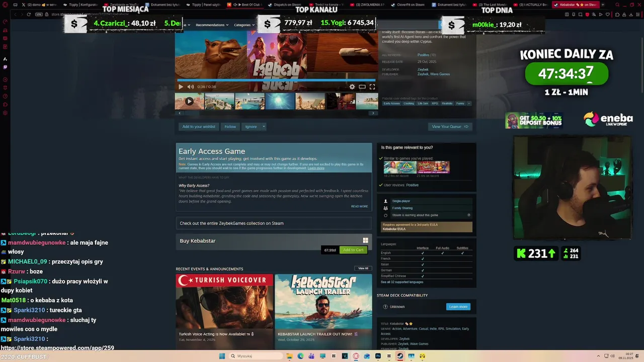The image size is (644, 362).
Task: Open Zeybek developer link
Action: [x=423, y=69]
